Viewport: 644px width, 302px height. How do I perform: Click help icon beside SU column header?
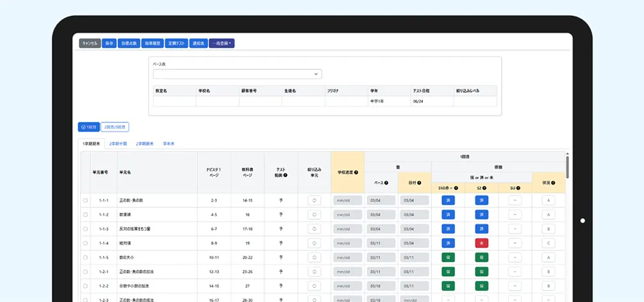tap(520, 188)
